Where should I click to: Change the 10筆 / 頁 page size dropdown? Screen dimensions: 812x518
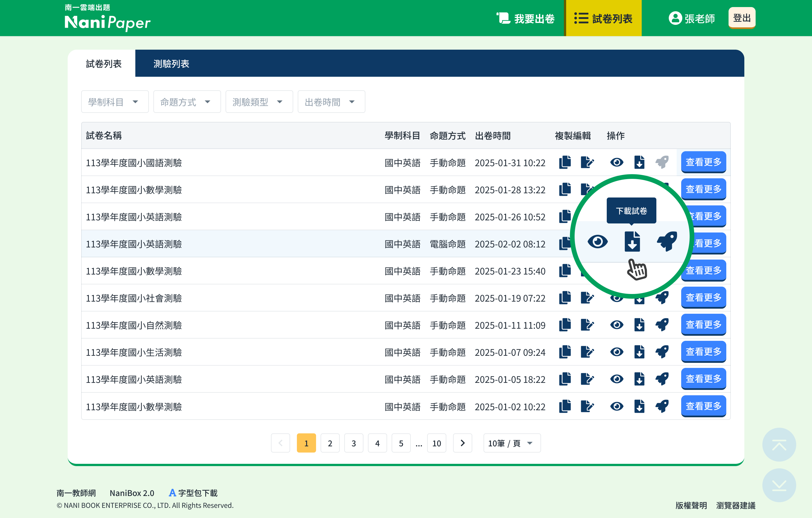[x=512, y=443]
